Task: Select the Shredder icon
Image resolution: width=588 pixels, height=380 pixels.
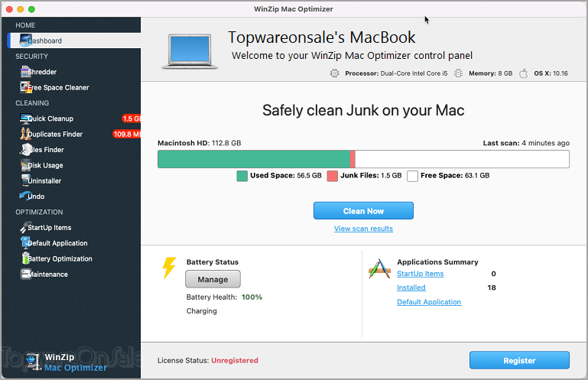Action: pyautogui.click(x=26, y=71)
